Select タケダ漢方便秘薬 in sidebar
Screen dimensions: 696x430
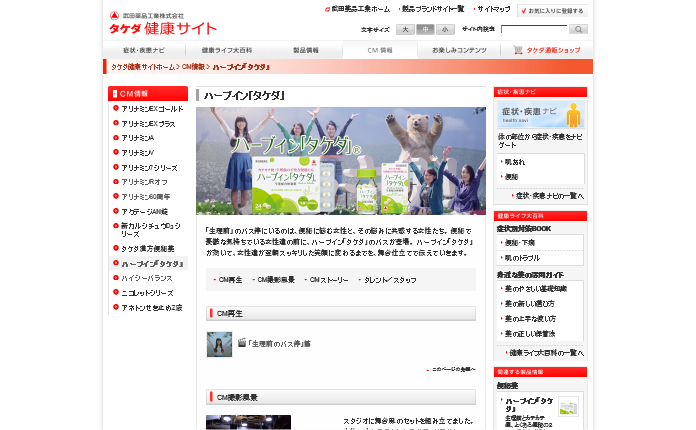tap(148, 249)
